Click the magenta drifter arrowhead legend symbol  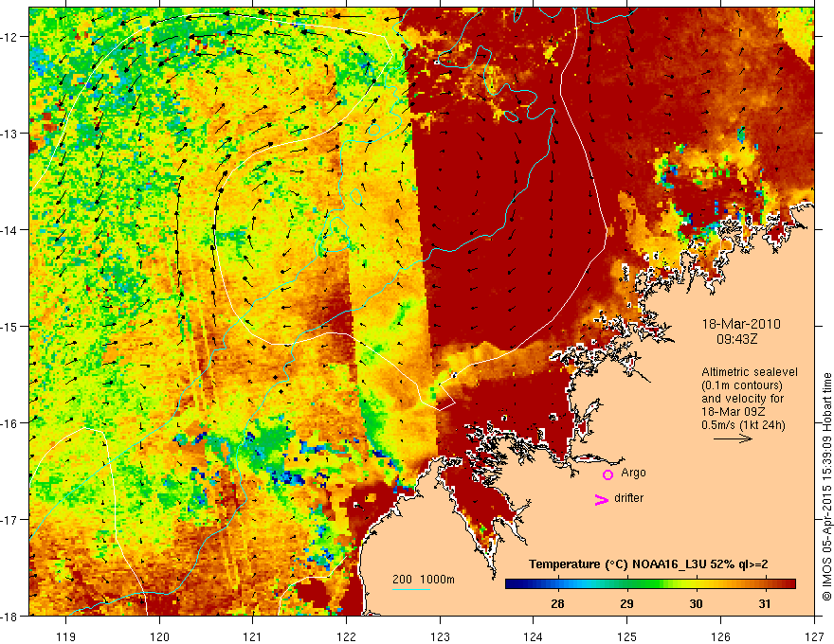602,499
